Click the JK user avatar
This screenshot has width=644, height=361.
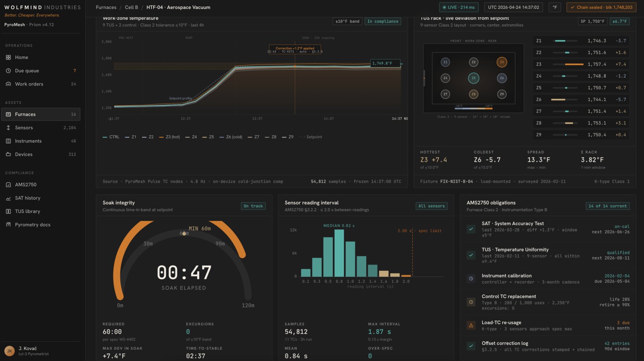pos(10,351)
